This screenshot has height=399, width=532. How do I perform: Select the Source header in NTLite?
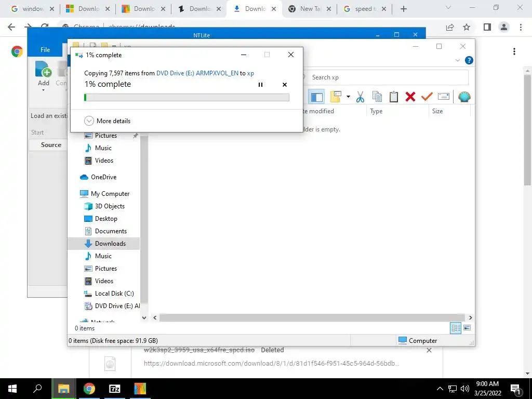coord(51,145)
